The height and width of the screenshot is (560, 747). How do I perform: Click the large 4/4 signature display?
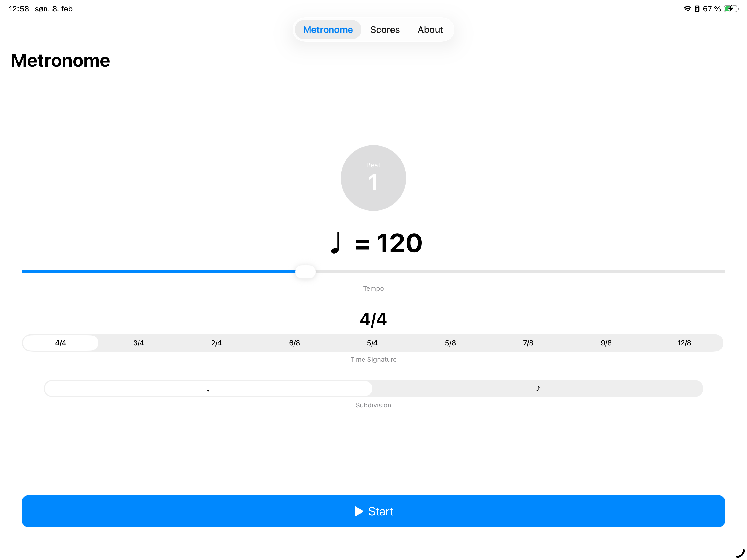click(x=373, y=320)
